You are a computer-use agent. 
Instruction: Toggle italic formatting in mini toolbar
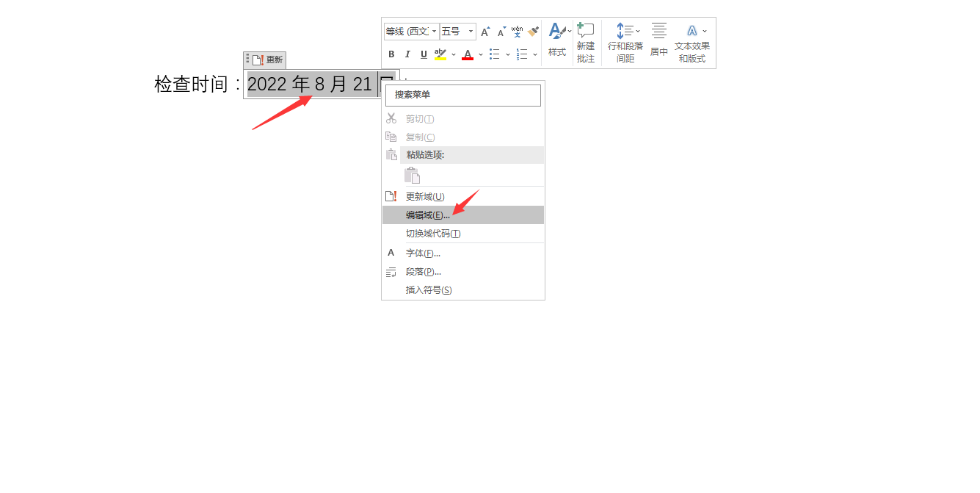[x=407, y=54]
